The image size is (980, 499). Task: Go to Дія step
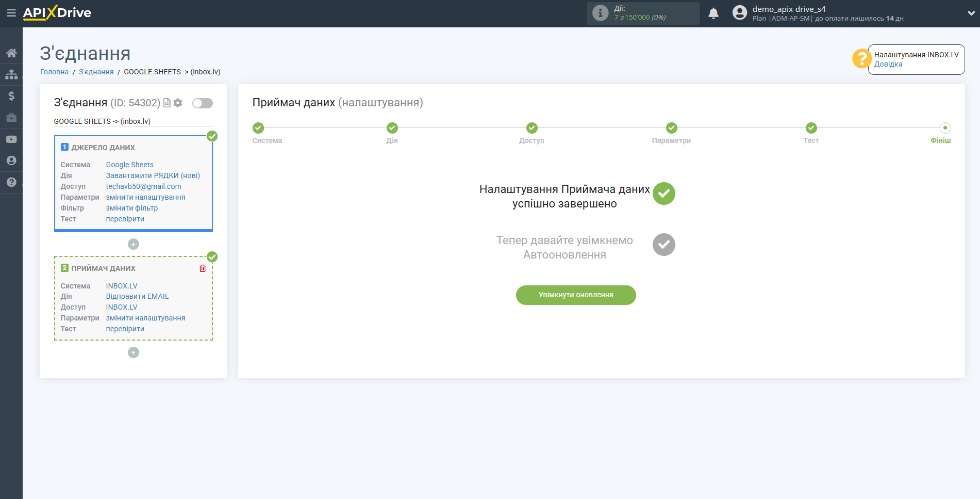[392, 128]
